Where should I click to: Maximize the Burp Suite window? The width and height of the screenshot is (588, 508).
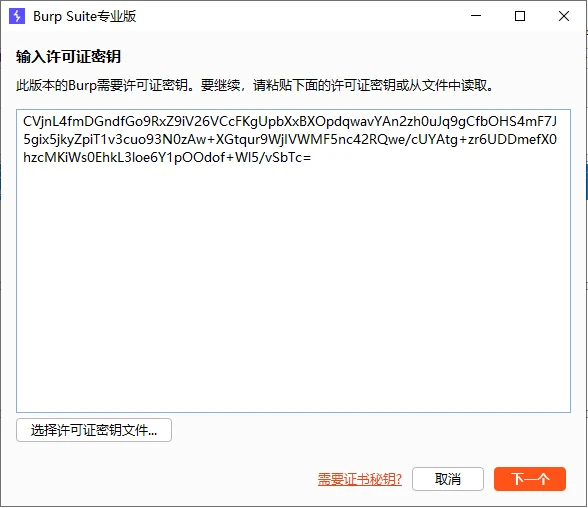pyautogui.click(x=520, y=16)
